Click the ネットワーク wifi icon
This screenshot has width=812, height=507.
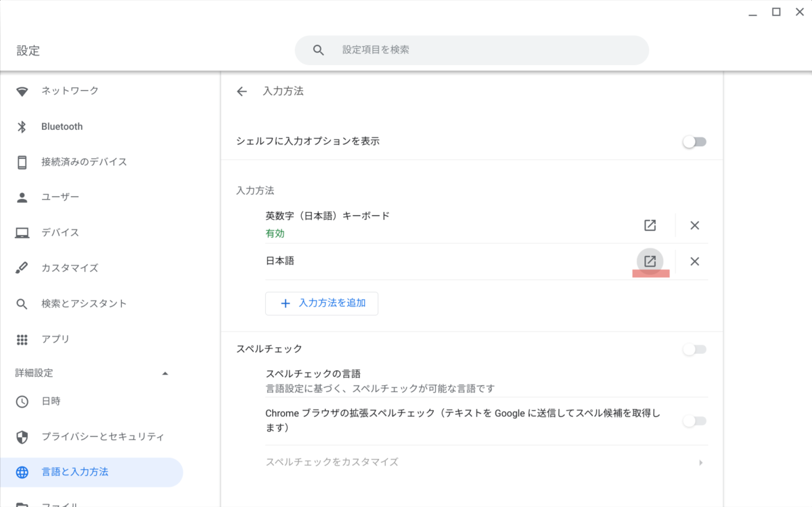pyautogui.click(x=22, y=91)
